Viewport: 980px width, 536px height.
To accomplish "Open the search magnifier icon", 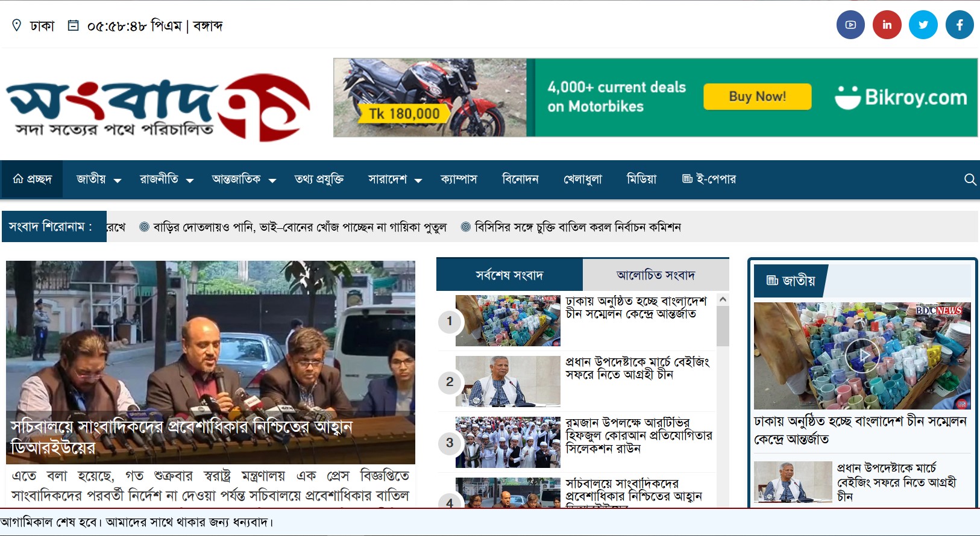I will (970, 179).
